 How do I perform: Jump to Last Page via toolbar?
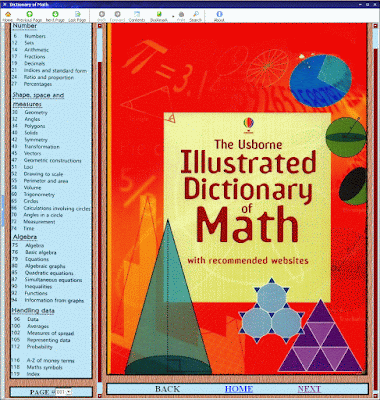[x=77, y=16]
